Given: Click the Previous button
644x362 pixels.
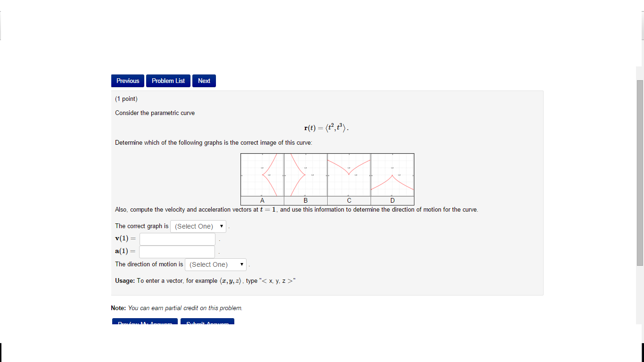Looking at the screenshot, I should coord(127,81).
